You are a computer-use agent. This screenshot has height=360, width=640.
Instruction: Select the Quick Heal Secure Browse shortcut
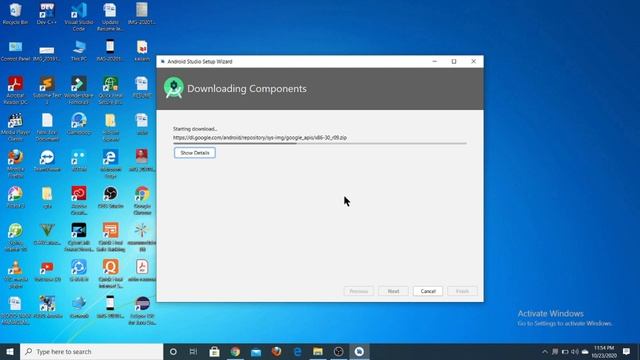pyautogui.click(x=111, y=90)
